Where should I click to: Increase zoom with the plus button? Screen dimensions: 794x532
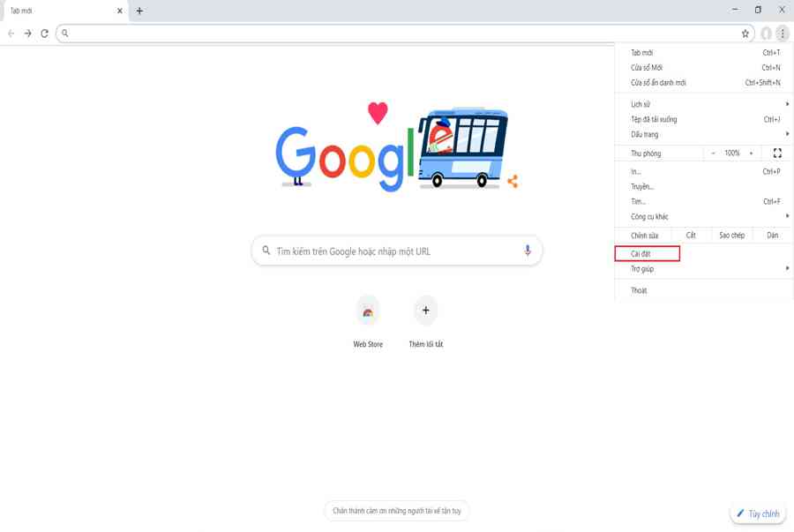tap(751, 153)
